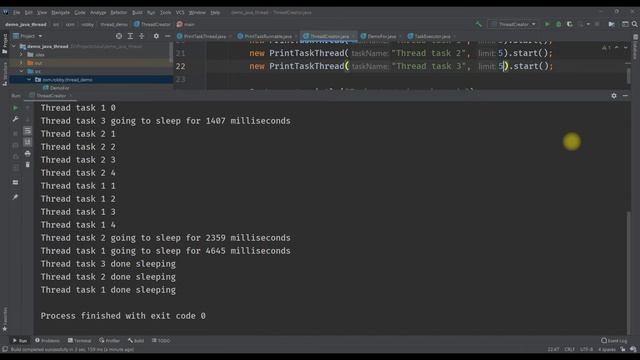Viewport: 640px width, 360px height.
Task: Collapse the src folder
Action: coord(22,71)
